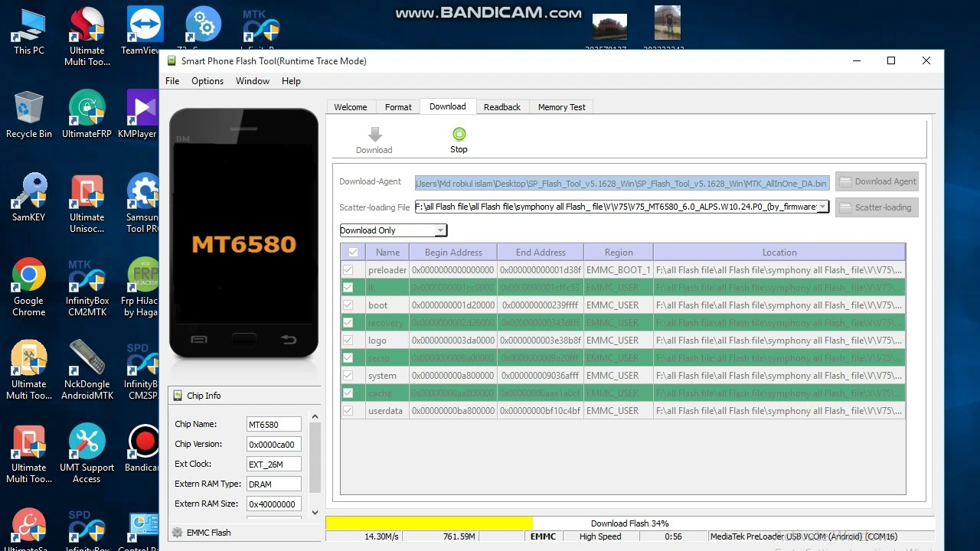Switch to the Welcome tab

(x=351, y=107)
